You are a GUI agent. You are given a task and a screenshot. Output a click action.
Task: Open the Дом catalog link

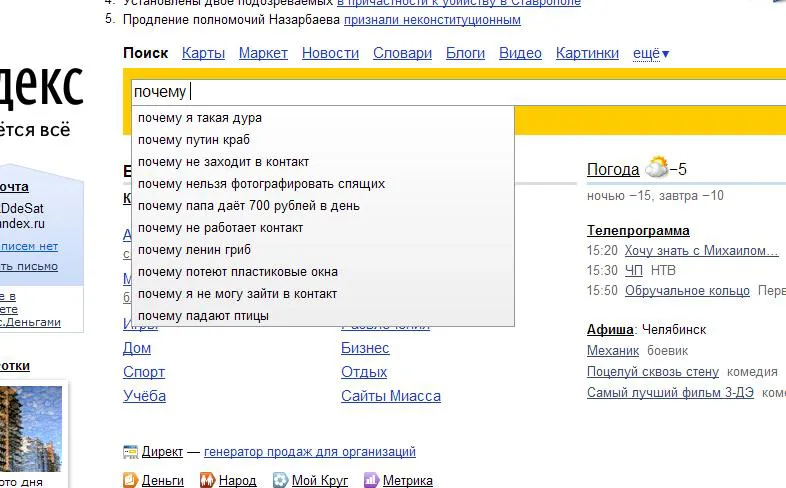pos(137,348)
